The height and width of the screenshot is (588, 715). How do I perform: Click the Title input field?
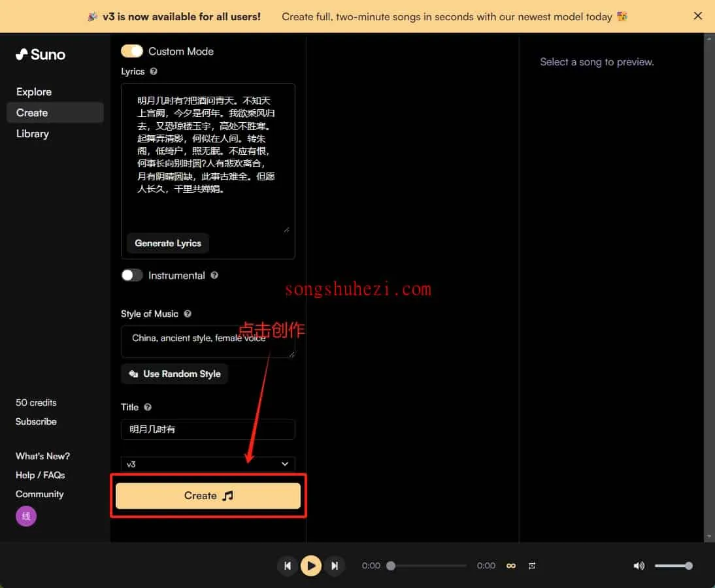pos(208,429)
